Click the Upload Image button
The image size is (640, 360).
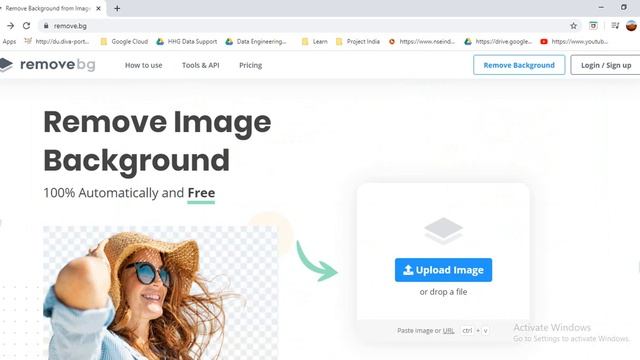click(443, 270)
